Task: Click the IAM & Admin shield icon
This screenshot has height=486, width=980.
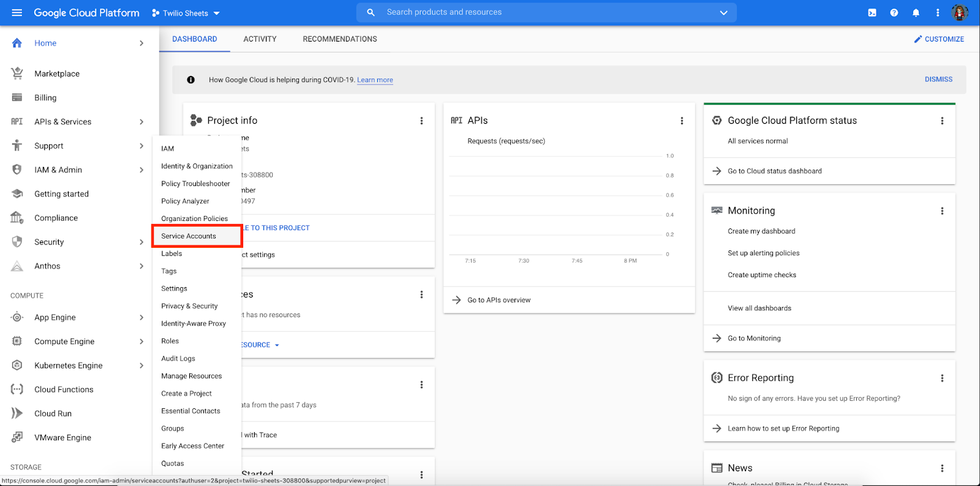Action: pyautogui.click(x=17, y=170)
